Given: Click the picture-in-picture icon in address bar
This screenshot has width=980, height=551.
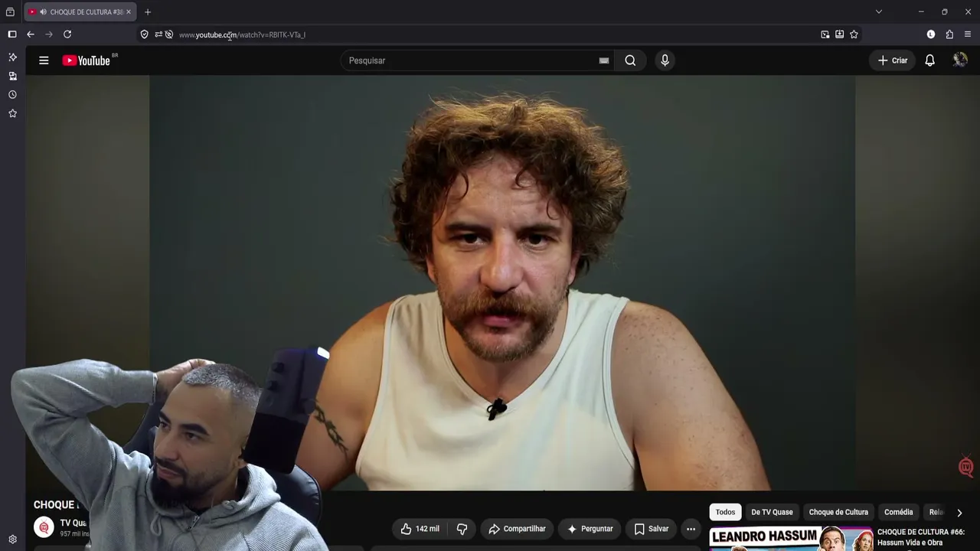Looking at the screenshot, I should [825, 34].
